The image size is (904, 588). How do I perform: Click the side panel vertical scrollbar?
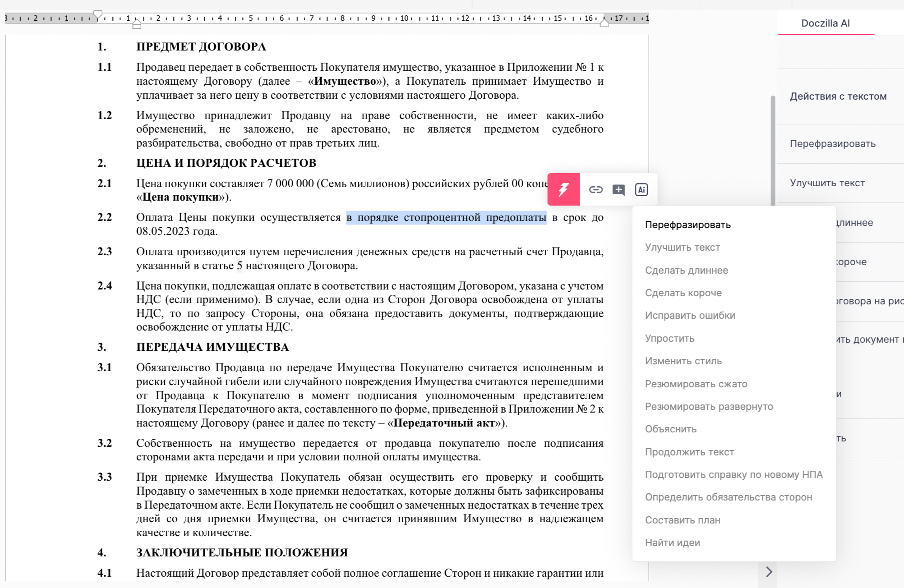pos(773,149)
